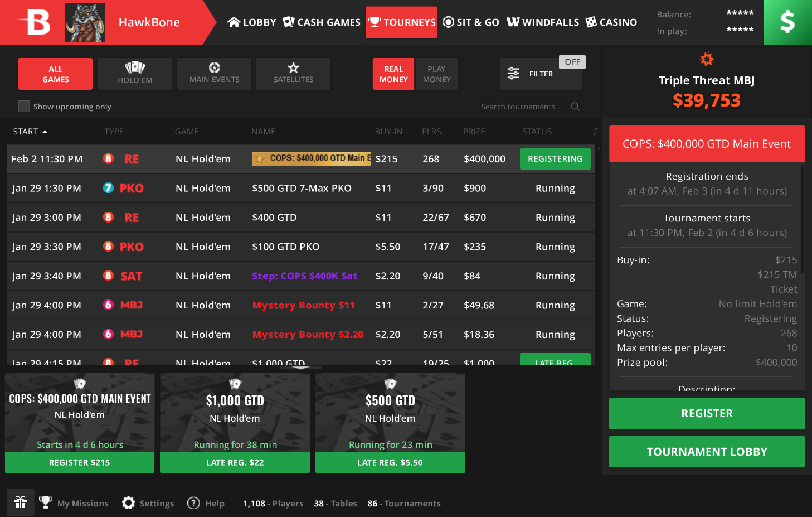Open the gift box rewards icon
The height and width of the screenshot is (517, 812).
[21, 502]
